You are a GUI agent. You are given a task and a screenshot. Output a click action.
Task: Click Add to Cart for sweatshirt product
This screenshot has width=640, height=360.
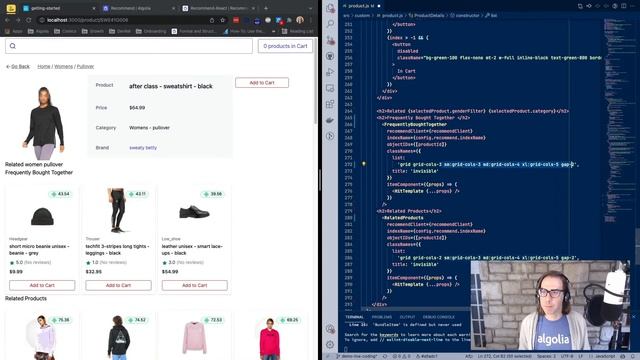pyautogui.click(x=262, y=82)
